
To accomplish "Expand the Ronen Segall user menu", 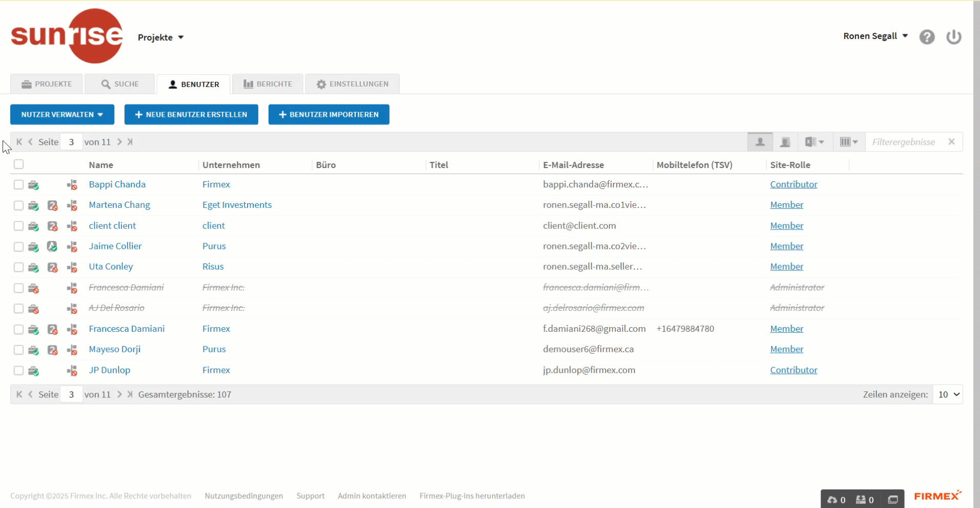I will pos(875,36).
